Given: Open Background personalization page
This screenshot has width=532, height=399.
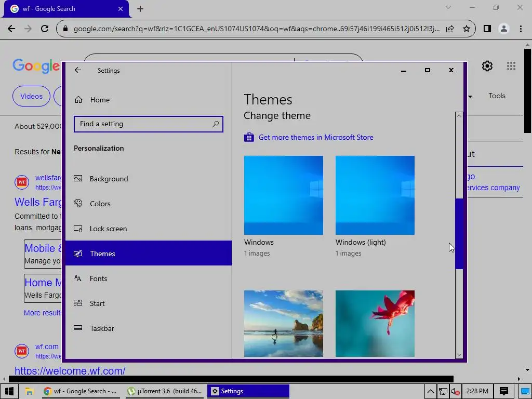Looking at the screenshot, I should (148, 179).
